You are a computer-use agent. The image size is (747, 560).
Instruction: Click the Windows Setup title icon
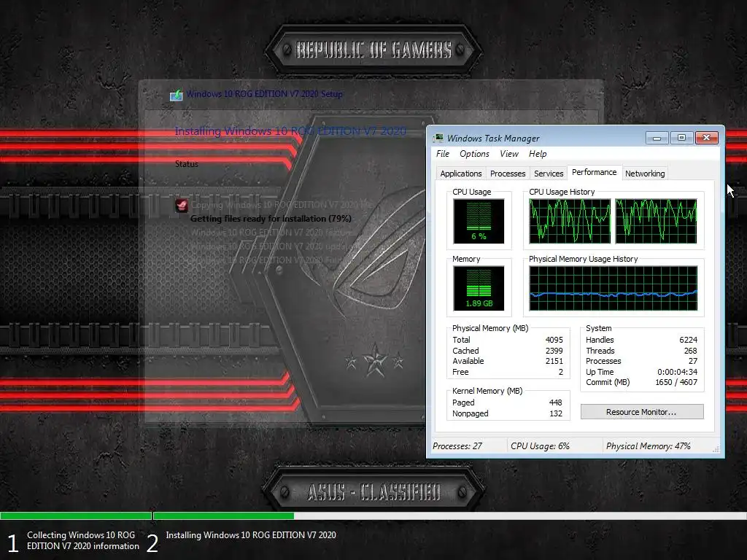pos(177,95)
